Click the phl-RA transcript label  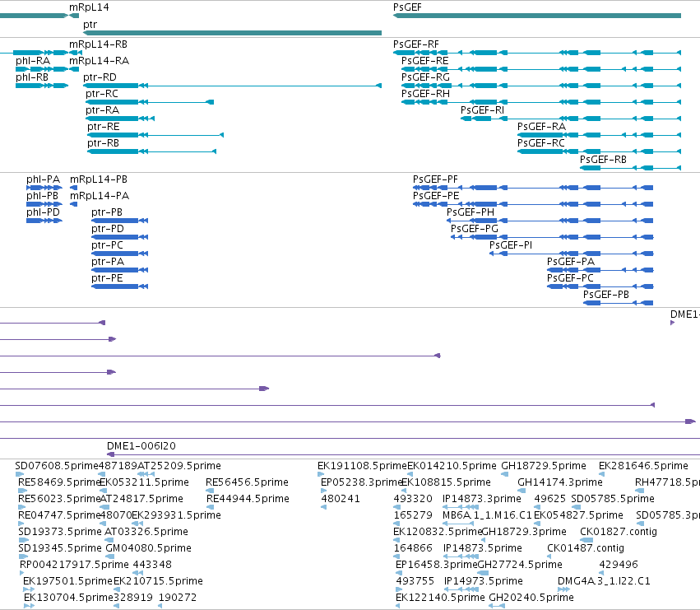[33, 61]
